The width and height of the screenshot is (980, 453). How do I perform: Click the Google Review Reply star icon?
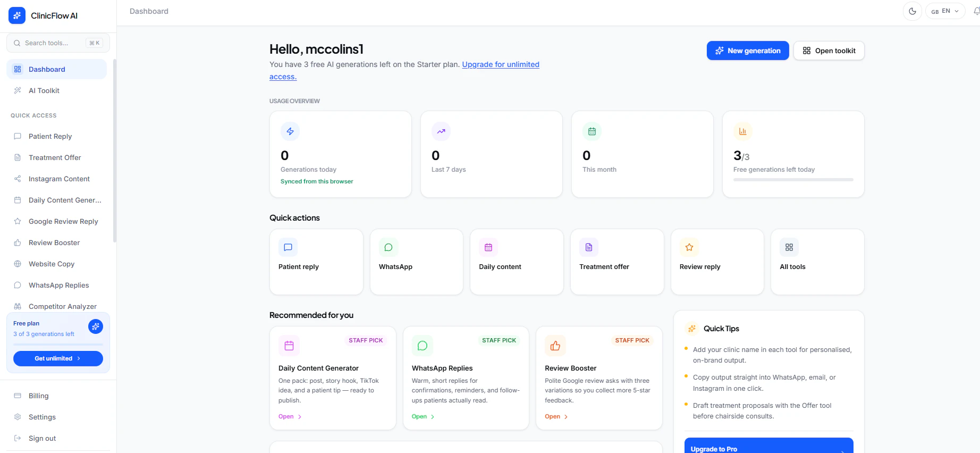pyautogui.click(x=18, y=221)
